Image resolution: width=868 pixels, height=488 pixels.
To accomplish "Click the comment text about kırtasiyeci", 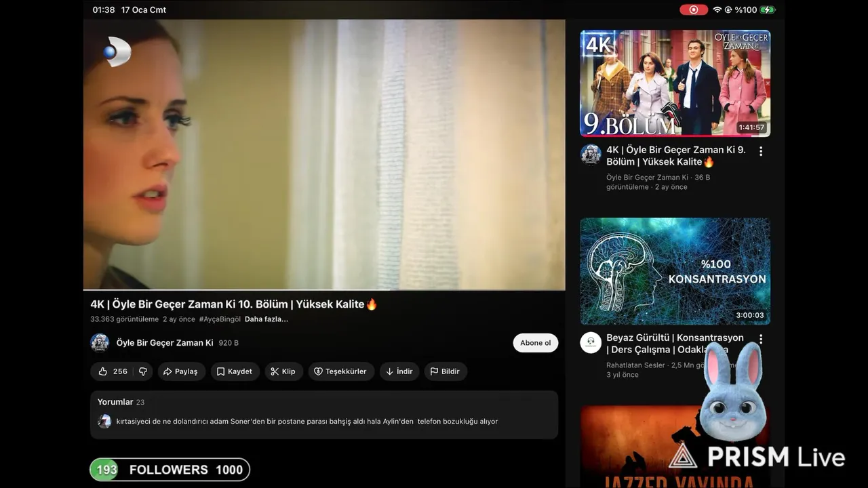I will 307,422.
